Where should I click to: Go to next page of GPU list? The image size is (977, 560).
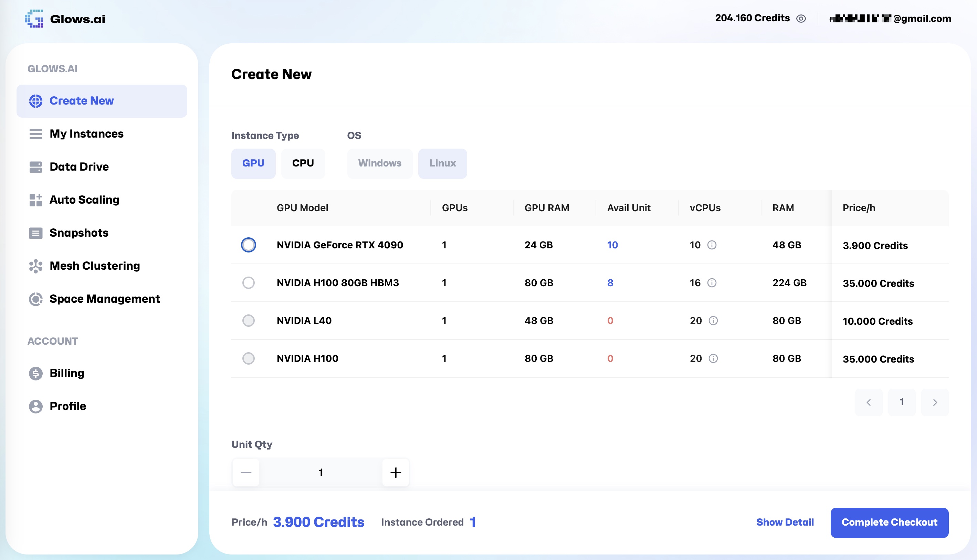pos(935,402)
